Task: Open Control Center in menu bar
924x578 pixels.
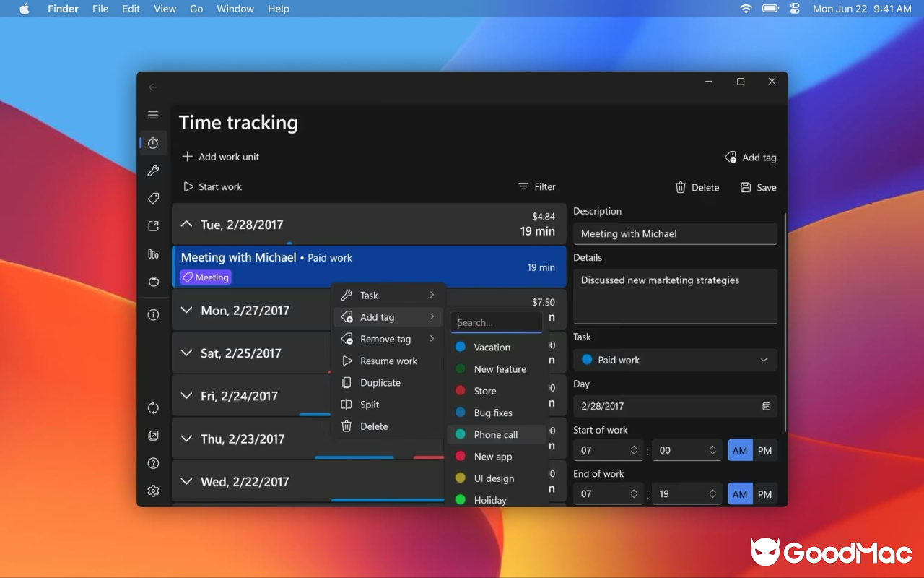Action: coord(796,9)
